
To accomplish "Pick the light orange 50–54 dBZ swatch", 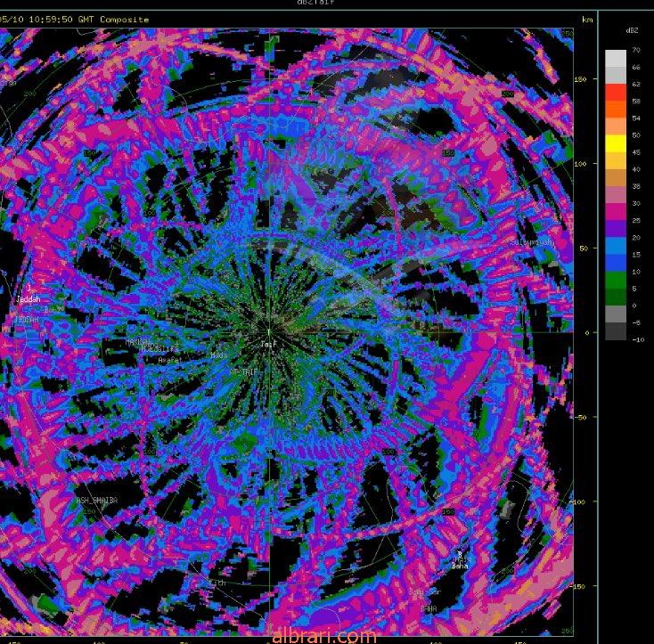I will coord(616,126).
